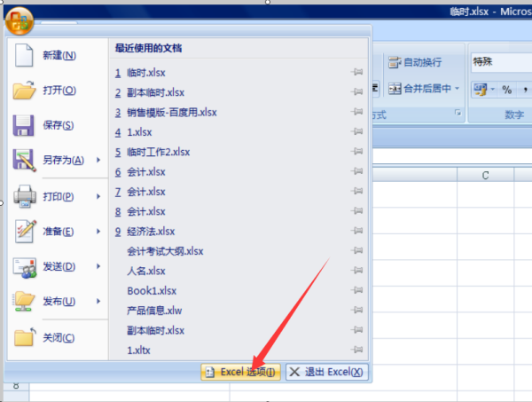The image size is (532, 402).
Task: Click the floppy disk Save icon
Action: click(23, 125)
